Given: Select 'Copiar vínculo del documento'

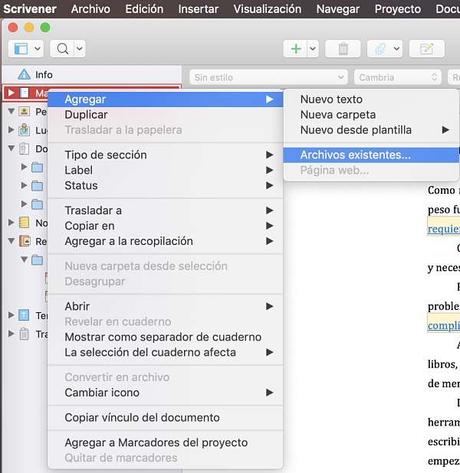Looking at the screenshot, I should pos(166,418).
